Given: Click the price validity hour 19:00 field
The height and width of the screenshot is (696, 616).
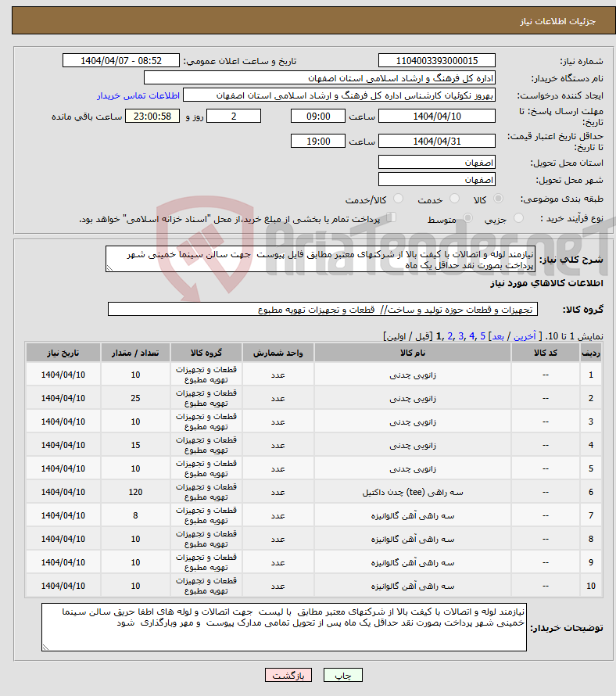Looking at the screenshot, I should pyautogui.click(x=317, y=141).
